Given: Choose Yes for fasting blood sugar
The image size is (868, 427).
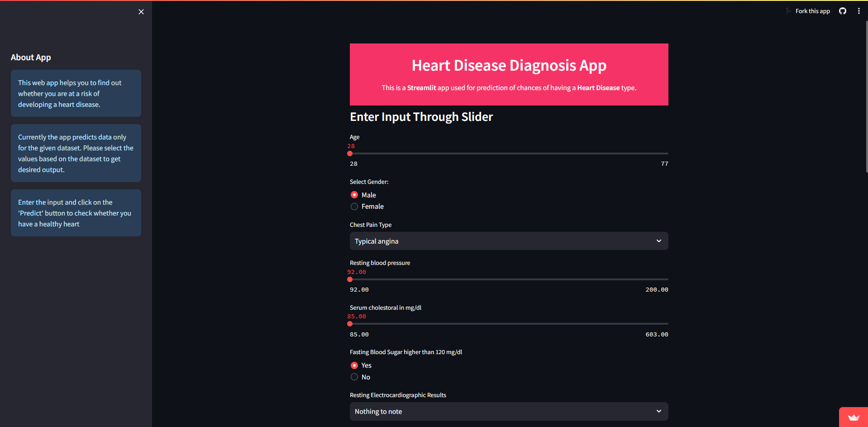Looking at the screenshot, I should coord(354,365).
